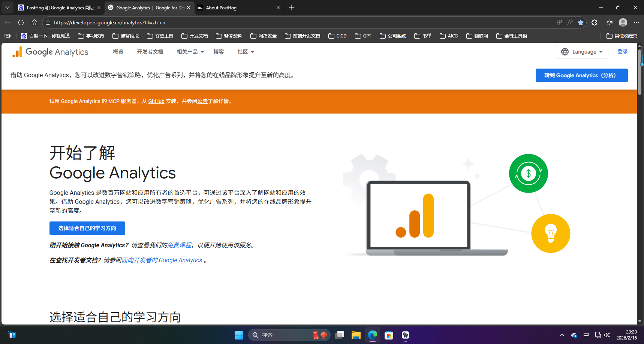The height and width of the screenshot is (344, 644).
Task: Toggle Read Aloud in the address bar
Action: [x=570, y=22]
